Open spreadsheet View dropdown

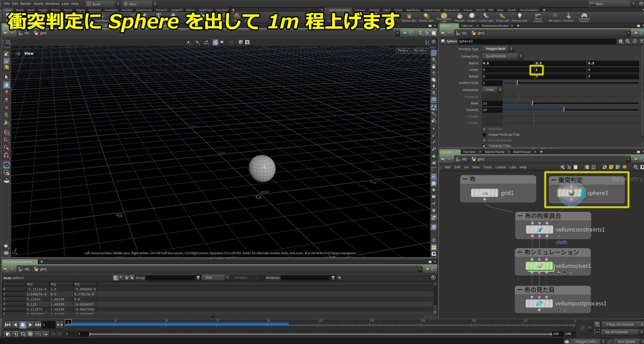click(215, 278)
